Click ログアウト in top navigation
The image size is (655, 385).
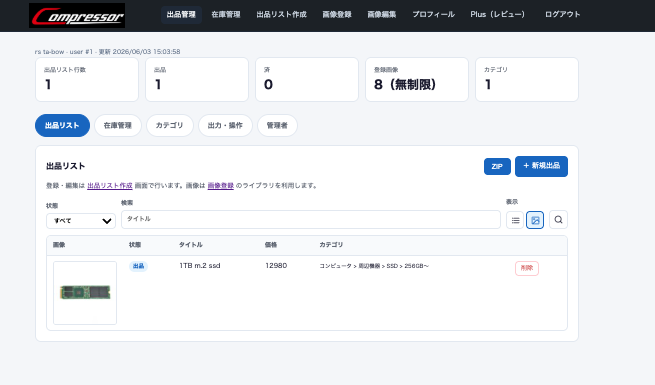pyautogui.click(x=563, y=15)
